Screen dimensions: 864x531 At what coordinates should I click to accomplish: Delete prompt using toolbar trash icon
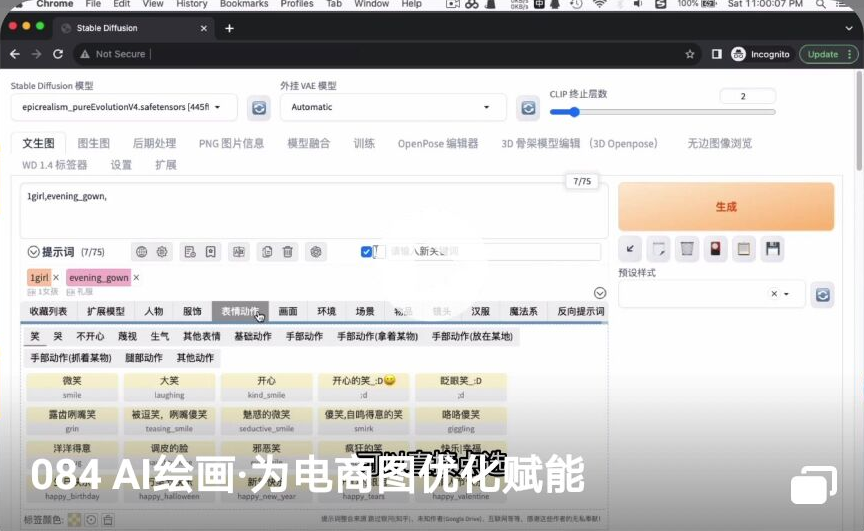click(x=288, y=252)
